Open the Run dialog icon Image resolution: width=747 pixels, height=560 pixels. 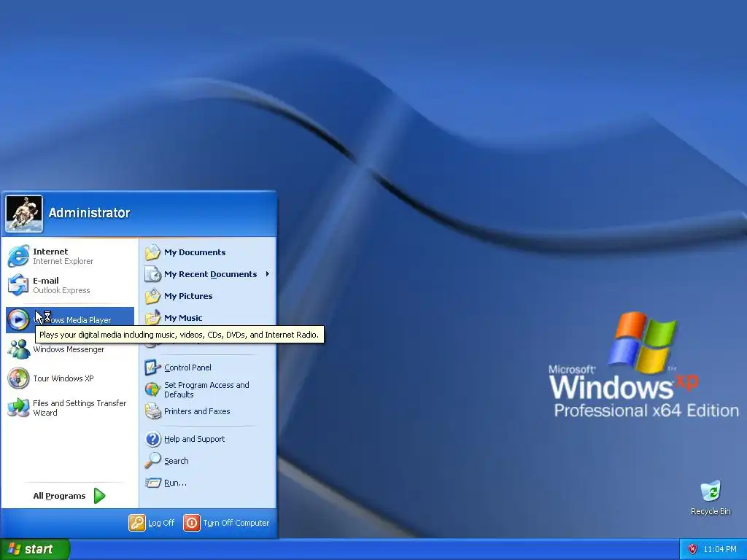point(153,483)
